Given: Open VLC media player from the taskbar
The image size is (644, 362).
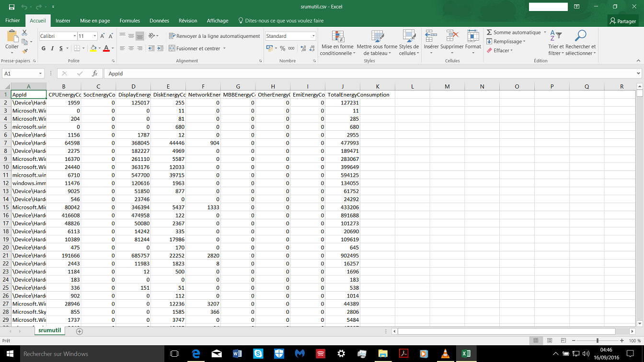Looking at the screenshot, I should 445,354.
